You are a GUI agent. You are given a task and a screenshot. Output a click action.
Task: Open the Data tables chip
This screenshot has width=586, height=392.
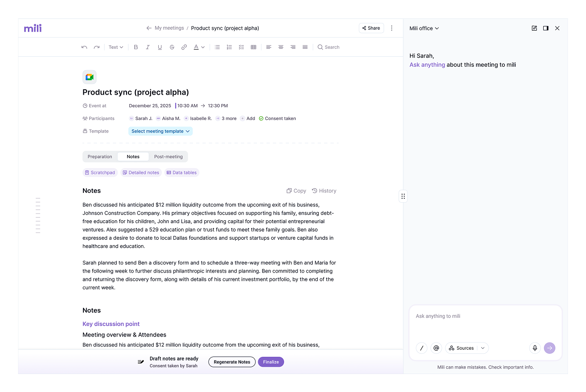click(182, 173)
